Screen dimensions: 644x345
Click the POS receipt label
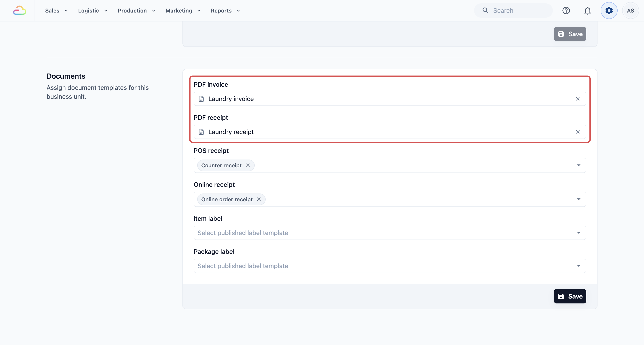pos(211,151)
